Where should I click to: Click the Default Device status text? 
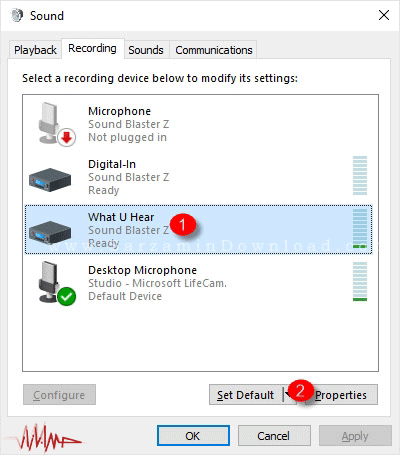click(125, 296)
